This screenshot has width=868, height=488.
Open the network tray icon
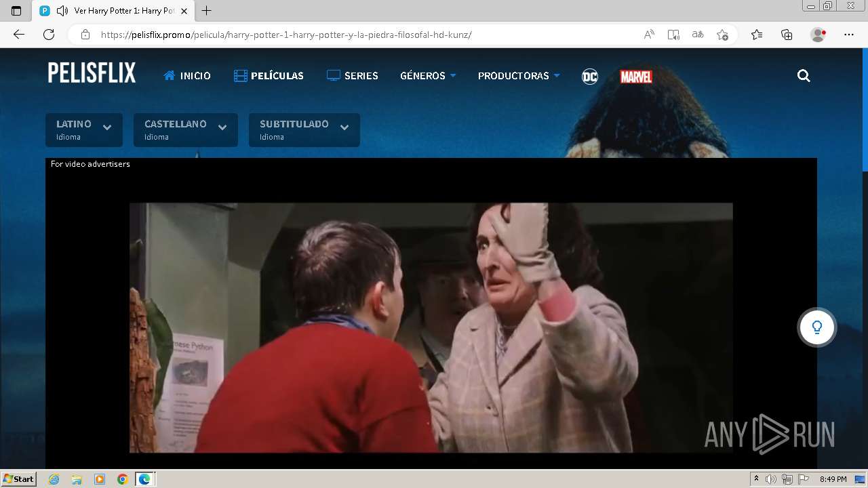[x=787, y=479]
